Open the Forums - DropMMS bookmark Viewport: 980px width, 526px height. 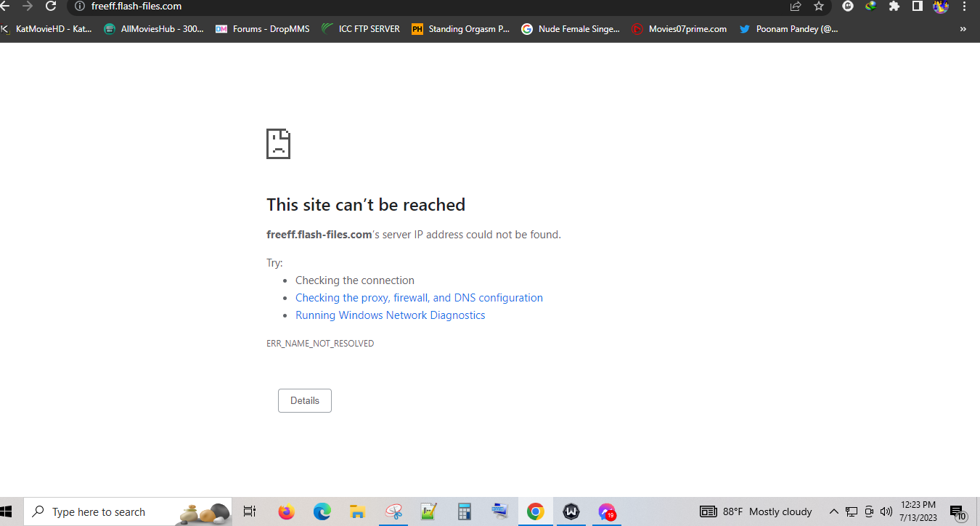263,29
